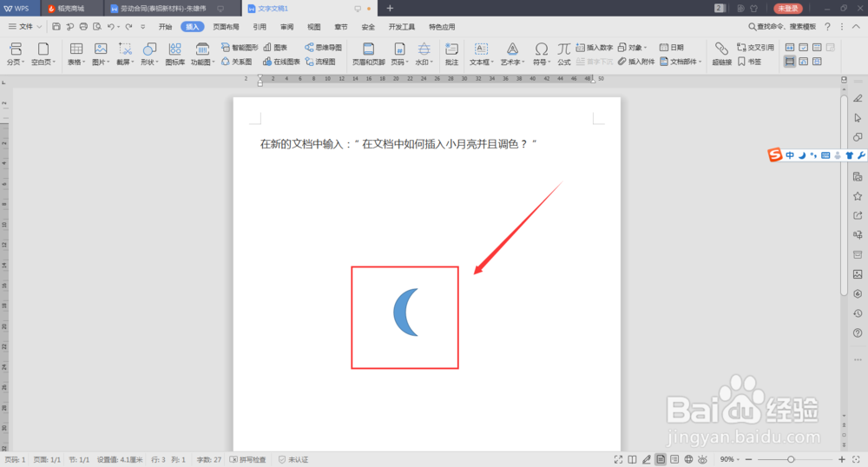Viewport: 868px width, 467px height.
Task: Add a 书签 bookmark
Action: 750,62
